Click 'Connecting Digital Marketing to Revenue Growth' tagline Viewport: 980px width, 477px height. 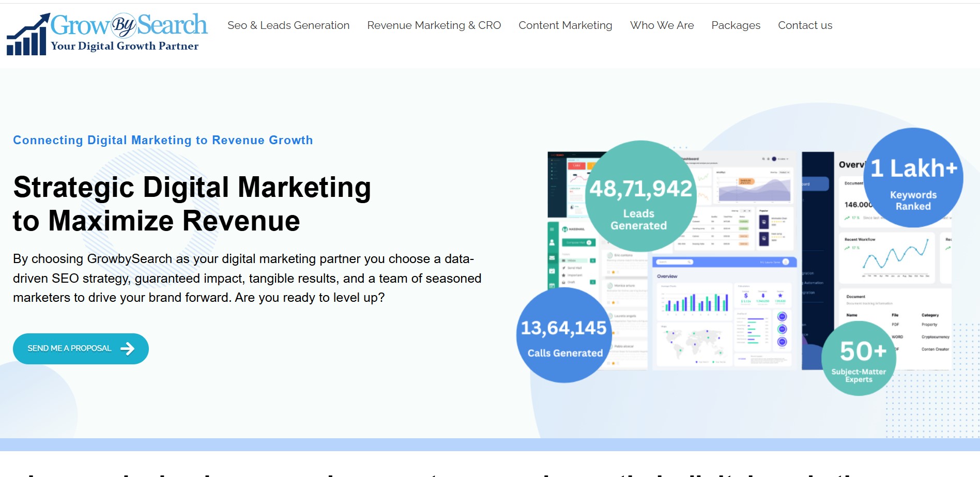163,140
